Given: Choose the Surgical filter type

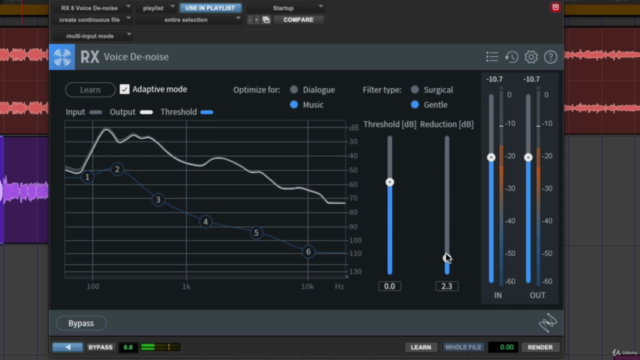Looking at the screenshot, I should tap(415, 89).
